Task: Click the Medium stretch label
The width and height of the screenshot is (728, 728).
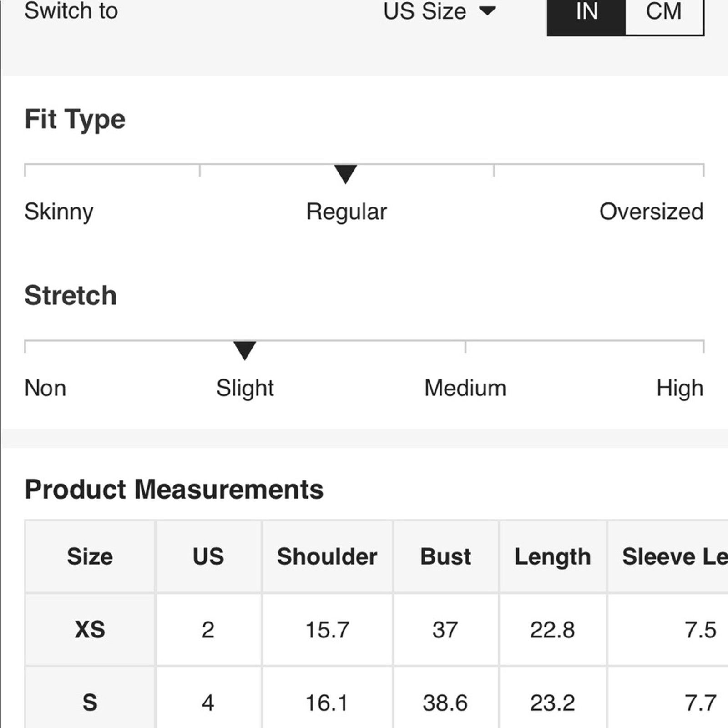Action: click(465, 388)
